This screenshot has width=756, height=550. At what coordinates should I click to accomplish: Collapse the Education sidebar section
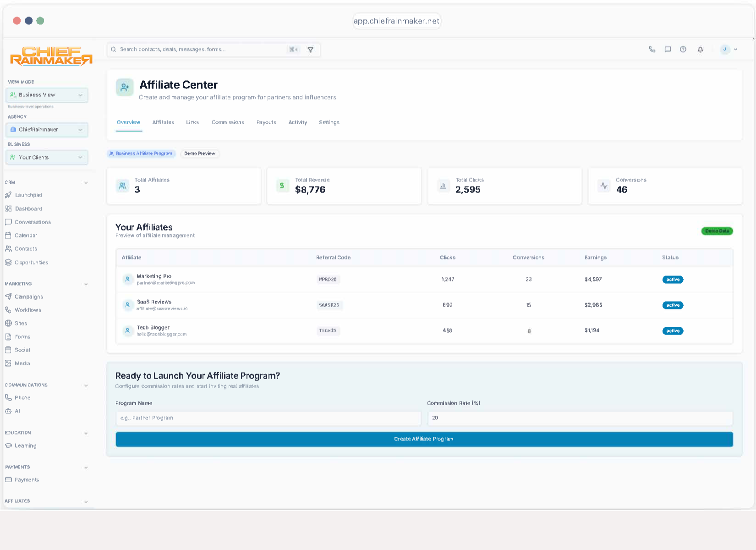86,433
